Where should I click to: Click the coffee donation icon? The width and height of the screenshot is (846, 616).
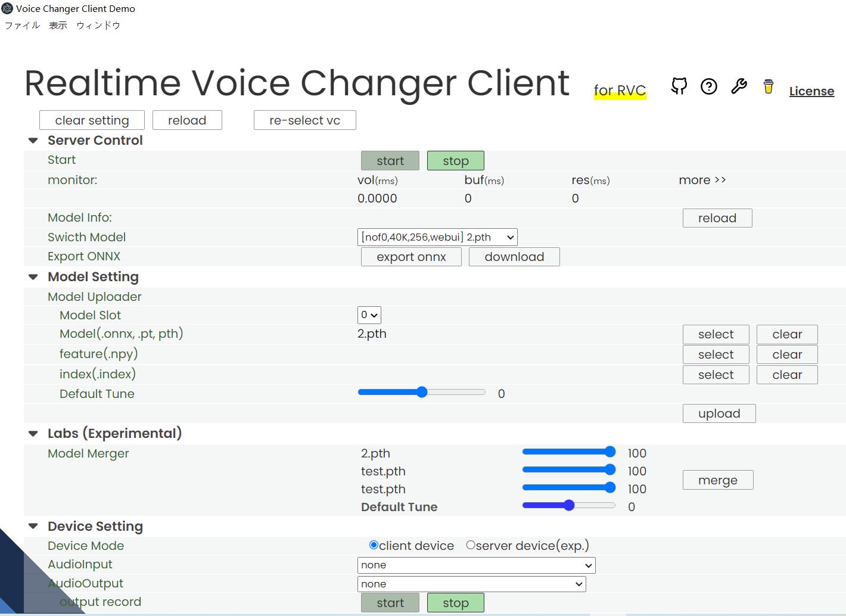coord(768,86)
